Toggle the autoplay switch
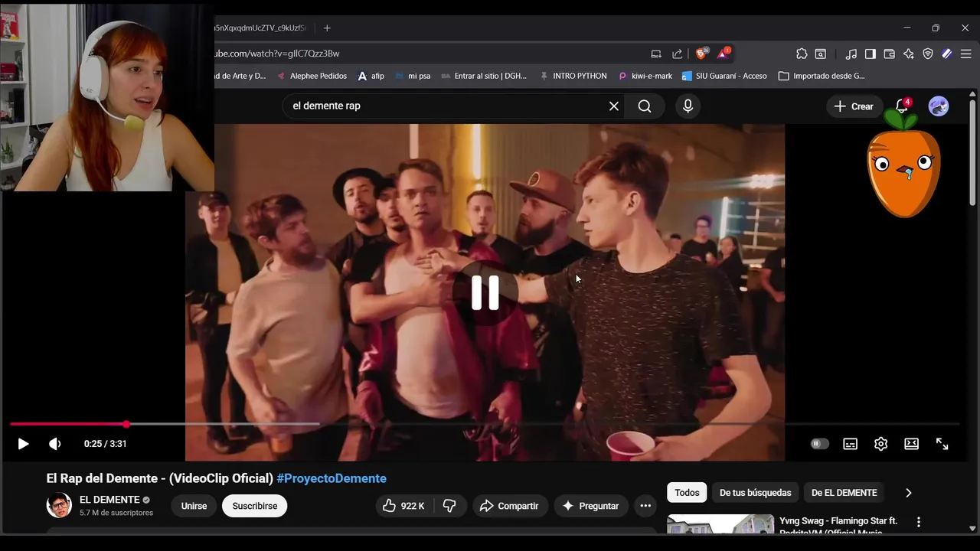This screenshot has height=551, width=980. tap(820, 444)
